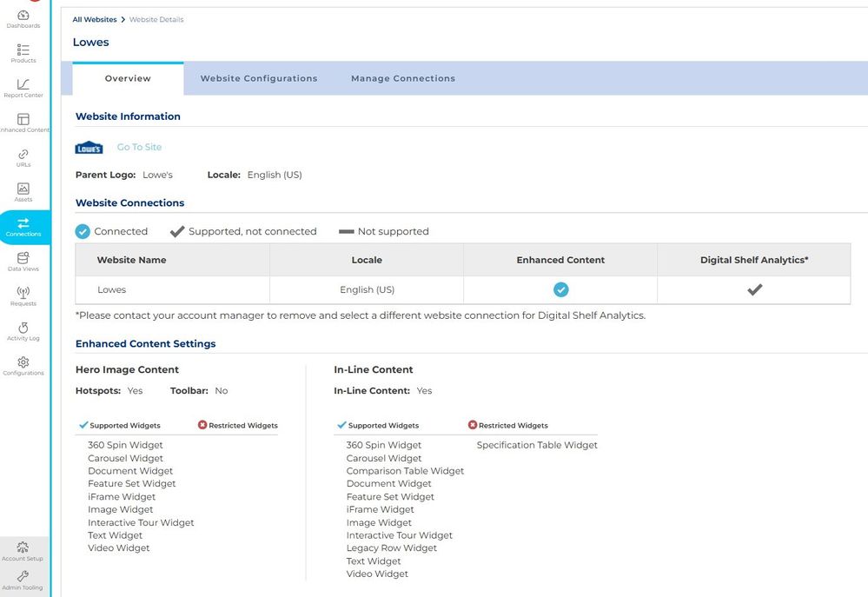The width and height of the screenshot is (868, 597).
Task: Open Activity Log in the sidebar
Action: click(23, 332)
